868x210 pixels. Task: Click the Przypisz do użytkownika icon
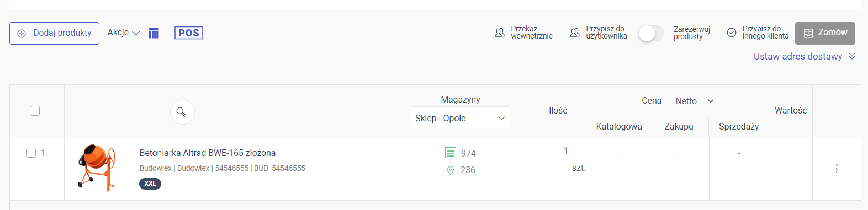pos(575,33)
